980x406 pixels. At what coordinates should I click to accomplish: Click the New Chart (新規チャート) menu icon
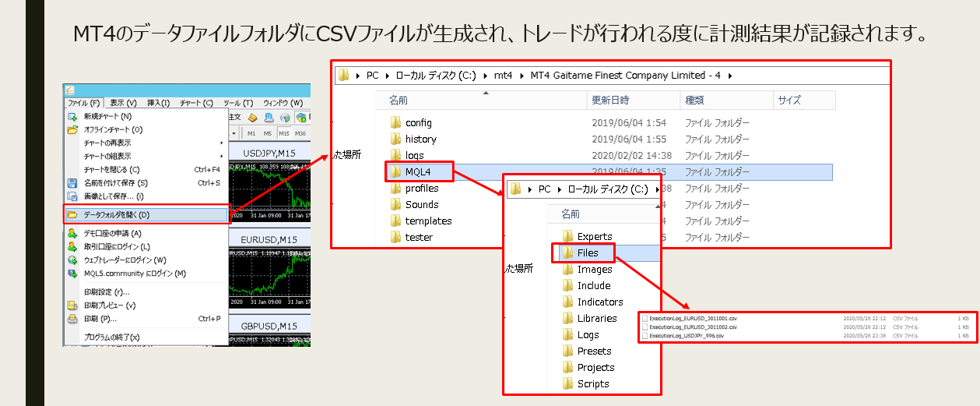72,116
